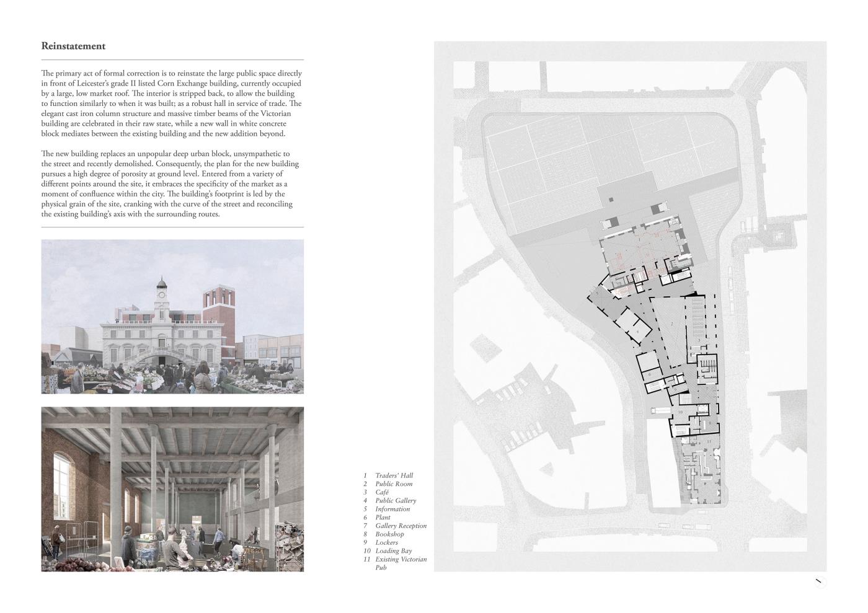This screenshot has height=613, width=868.
Task: Select the 'Café' legend entry
Action: tap(382, 492)
